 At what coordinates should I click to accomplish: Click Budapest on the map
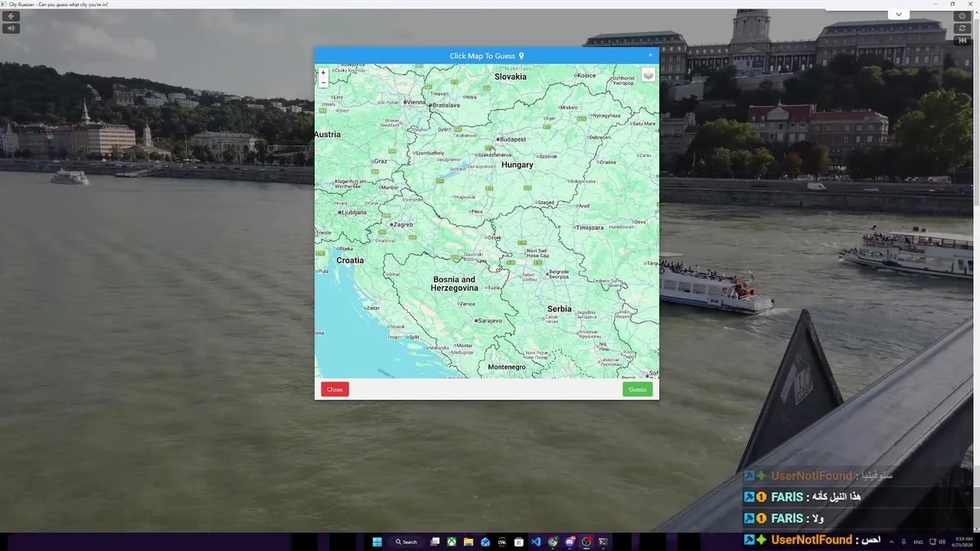tap(511, 139)
